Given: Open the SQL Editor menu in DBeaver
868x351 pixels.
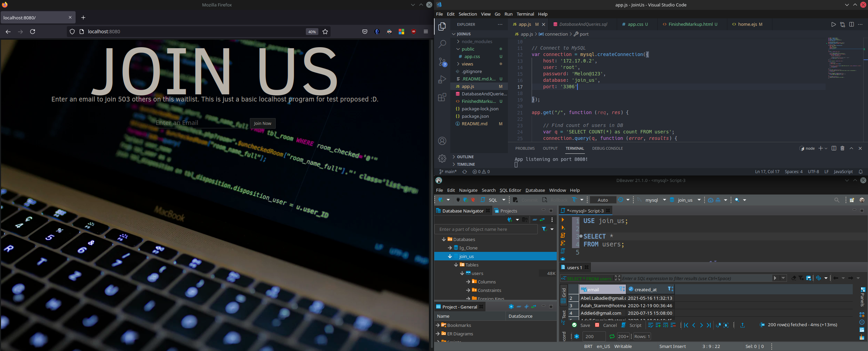Looking at the screenshot, I should click(510, 190).
